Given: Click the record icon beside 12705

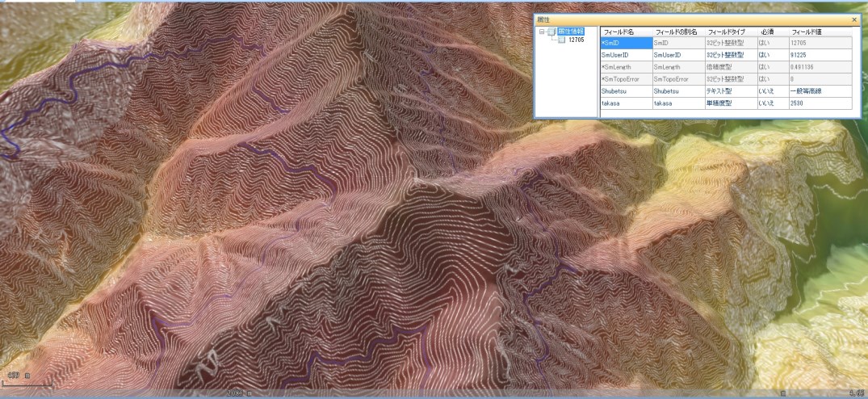Looking at the screenshot, I should pyautogui.click(x=562, y=40).
